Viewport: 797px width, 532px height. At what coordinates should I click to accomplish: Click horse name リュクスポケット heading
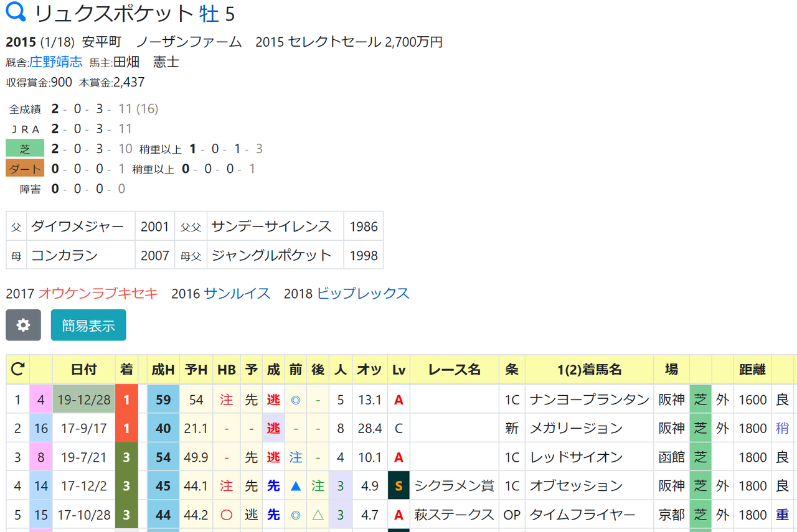pyautogui.click(x=114, y=13)
